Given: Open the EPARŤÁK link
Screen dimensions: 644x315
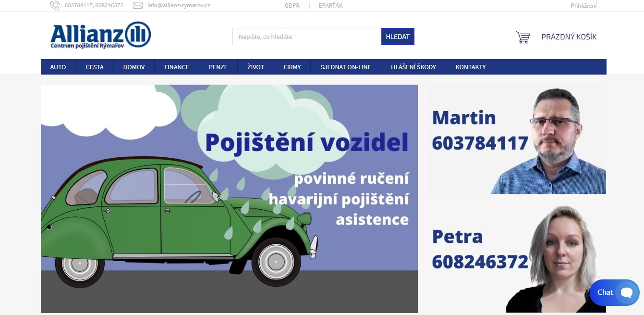Looking at the screenshot, I should tap(330, 6).
